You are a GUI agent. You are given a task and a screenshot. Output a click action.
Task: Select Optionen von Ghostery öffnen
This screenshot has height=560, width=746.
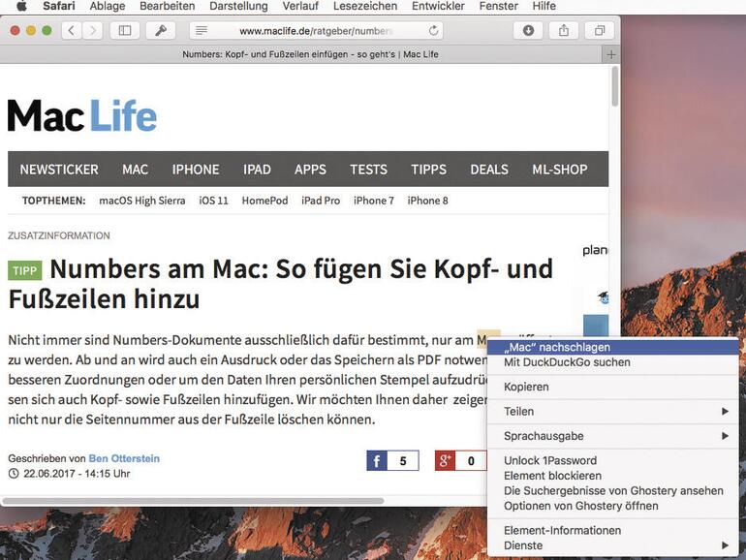click(x=612, y=506)
